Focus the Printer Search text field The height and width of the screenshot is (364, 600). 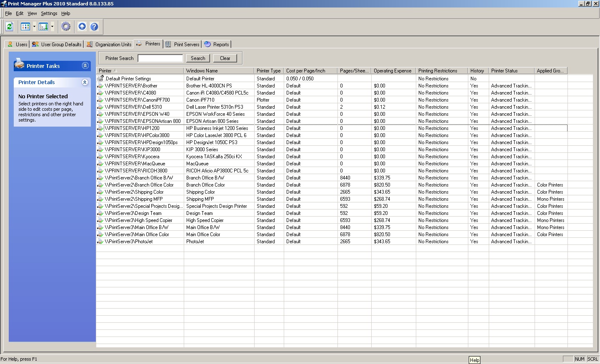pos(160,58)
